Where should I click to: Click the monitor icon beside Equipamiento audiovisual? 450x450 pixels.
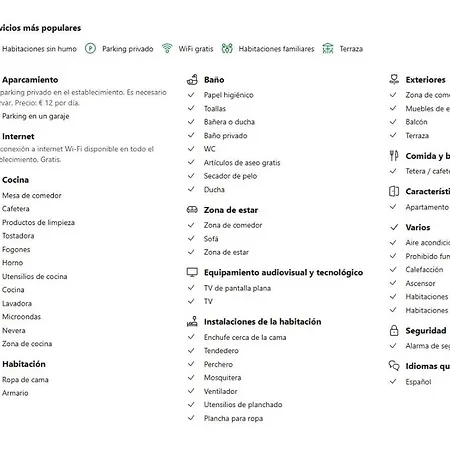pos(192,272)
